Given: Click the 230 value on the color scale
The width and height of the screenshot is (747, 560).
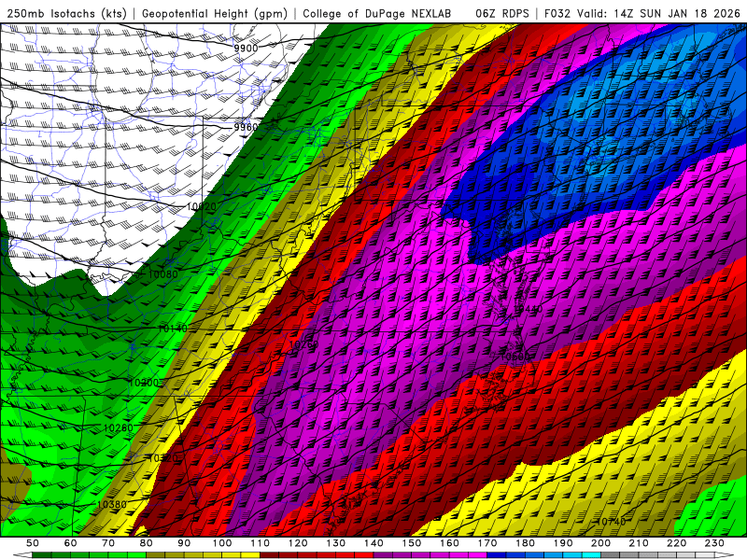Looking at the screenshot, I should [714, 543].
